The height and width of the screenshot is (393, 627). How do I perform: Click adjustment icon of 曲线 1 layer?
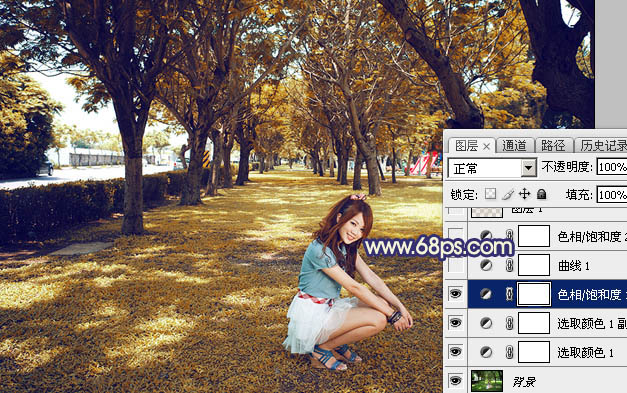(x=486, y=265)
